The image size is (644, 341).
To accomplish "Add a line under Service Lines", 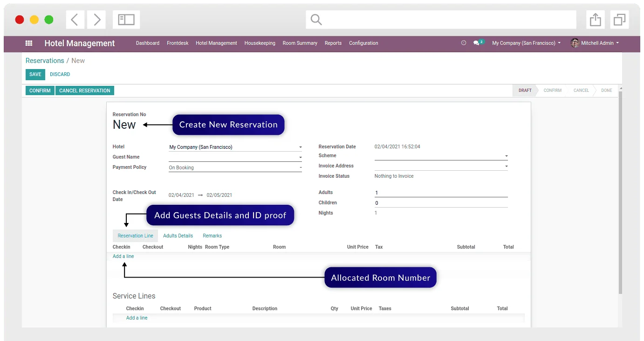I will 137,318.
